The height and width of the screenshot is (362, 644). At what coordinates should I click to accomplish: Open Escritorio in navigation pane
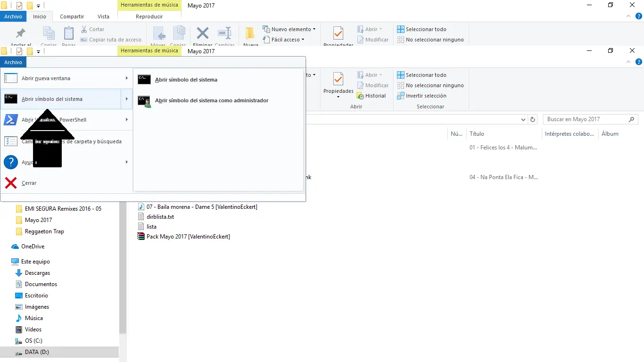pos(32,296)
